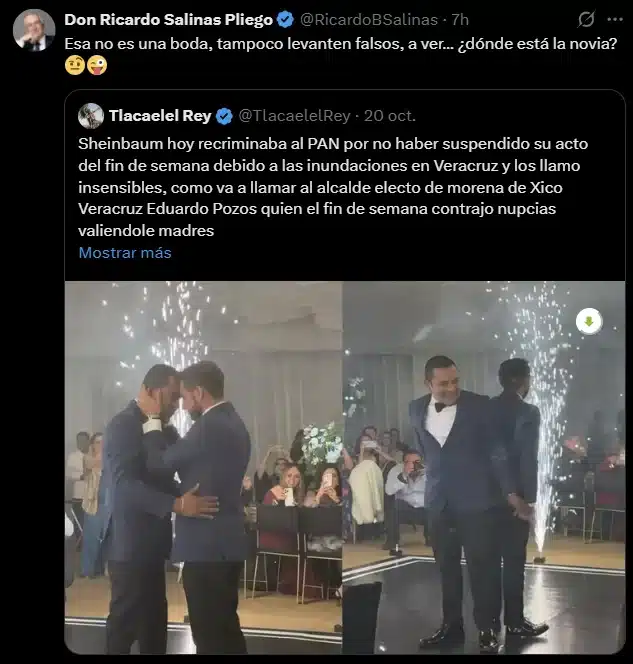Screen dimensions: 633x664
Task: Click the verified badge beside Tlacaelel Rey
Action: pos(225,115)
